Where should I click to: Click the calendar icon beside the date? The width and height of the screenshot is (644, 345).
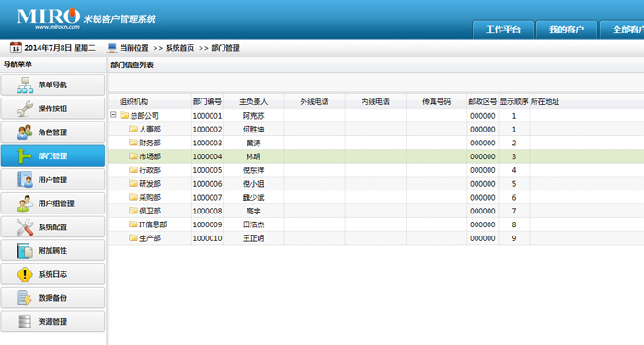click(16, 48)
